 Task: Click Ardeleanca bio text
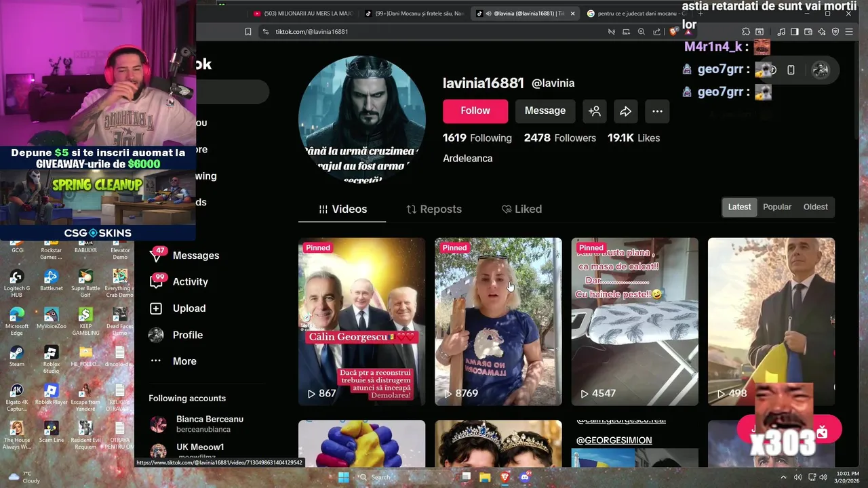(468, 158)
